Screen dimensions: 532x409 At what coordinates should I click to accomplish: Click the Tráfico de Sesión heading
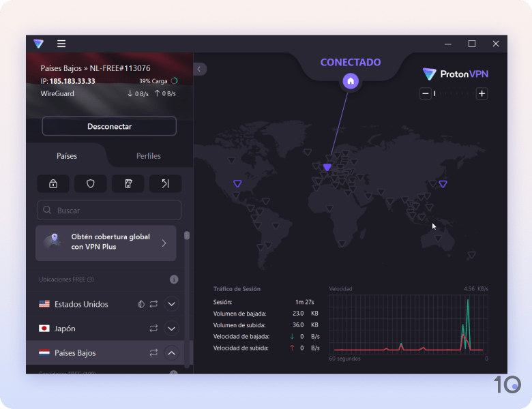pos(237,289)
